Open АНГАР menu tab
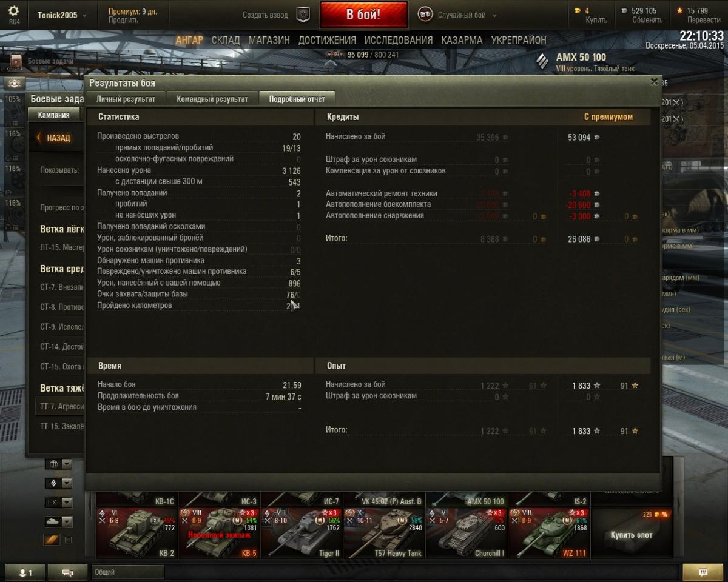 pos(189,40)
